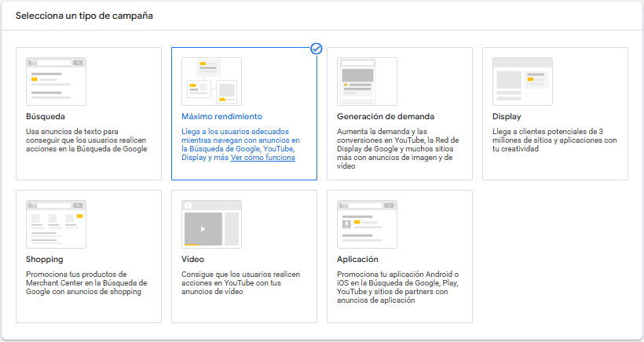
Task: Click description 'Consigue que los usuarios realicen acciones en YouTube'
Action: (x=240, y=283)
